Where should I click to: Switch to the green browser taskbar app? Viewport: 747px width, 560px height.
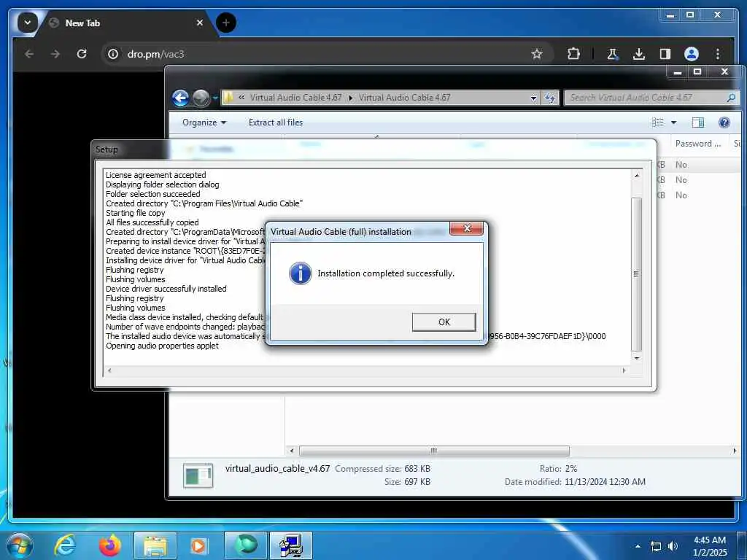[x=245, y=545]
